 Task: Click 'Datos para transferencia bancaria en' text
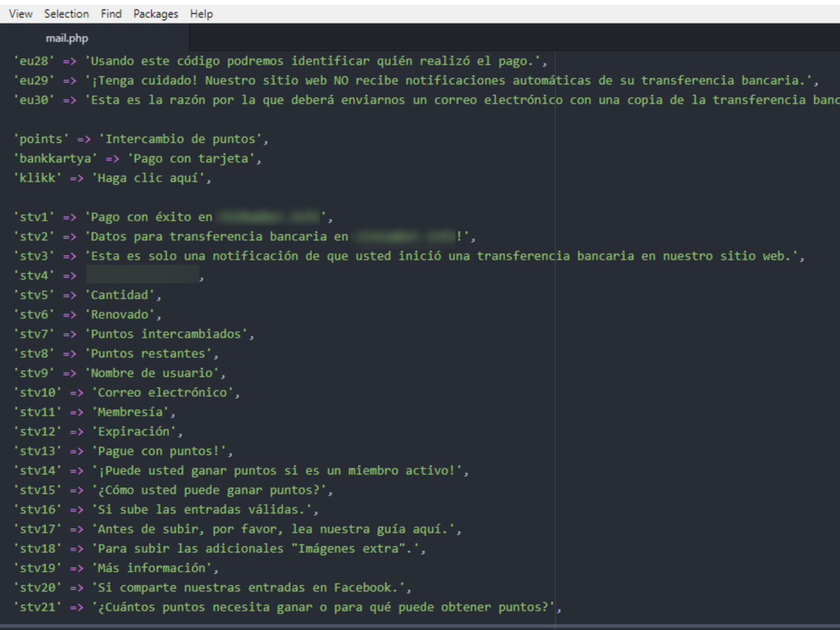[219, 237]
